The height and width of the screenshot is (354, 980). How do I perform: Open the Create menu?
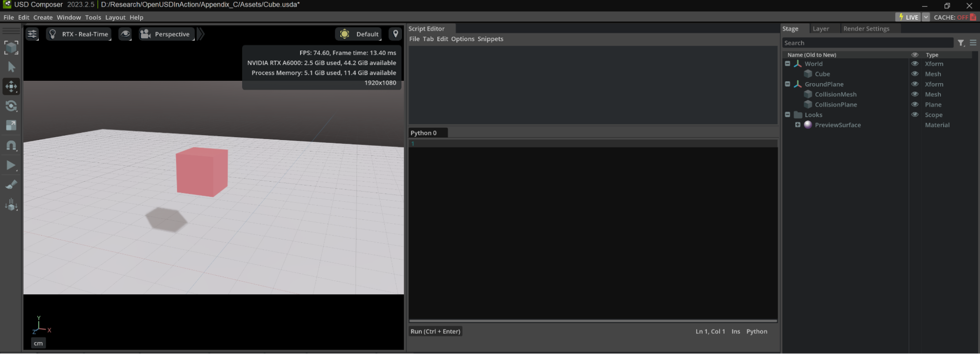click(x=43, y=17)
